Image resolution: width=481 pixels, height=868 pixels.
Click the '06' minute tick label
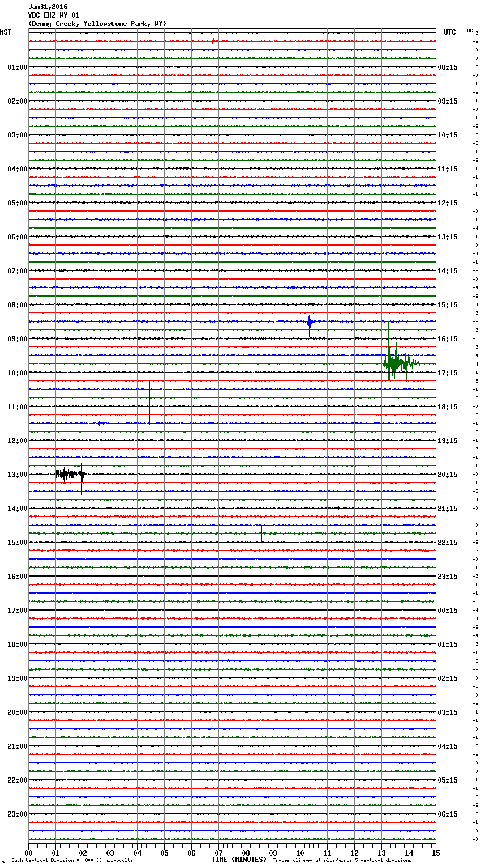191,853
